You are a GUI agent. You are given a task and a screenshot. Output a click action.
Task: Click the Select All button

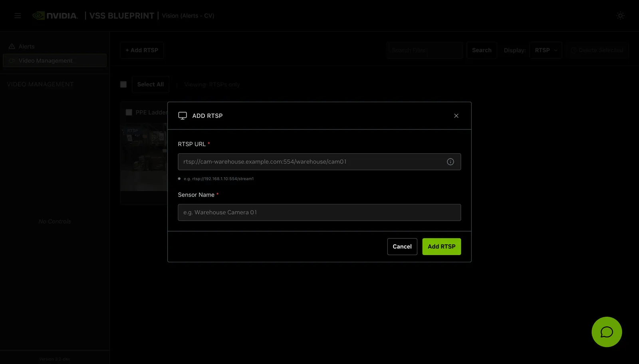pyautogui.click(x=151, y=85)
